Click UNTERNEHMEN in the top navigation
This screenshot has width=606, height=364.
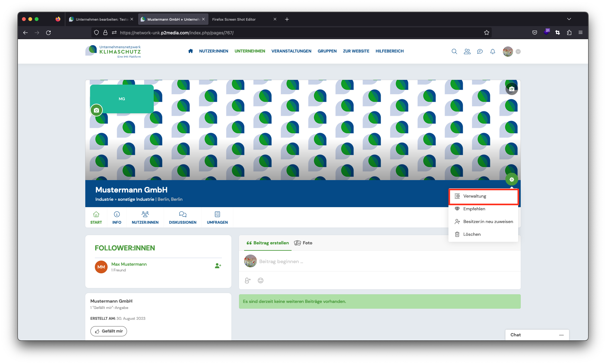(250, 51)
